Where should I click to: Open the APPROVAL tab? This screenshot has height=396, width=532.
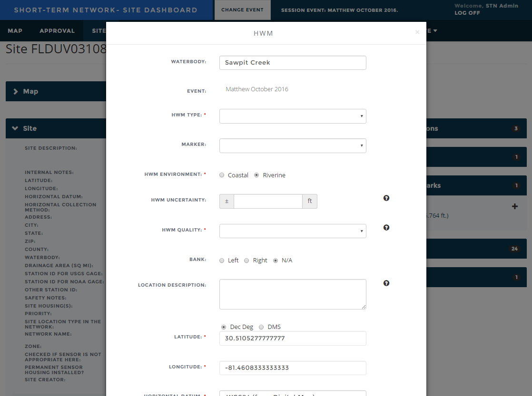57,30
